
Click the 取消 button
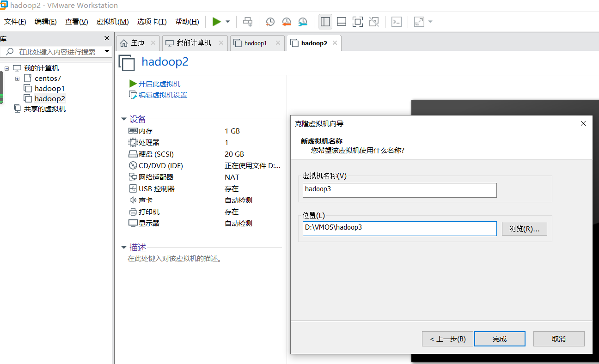pos(559,339)
